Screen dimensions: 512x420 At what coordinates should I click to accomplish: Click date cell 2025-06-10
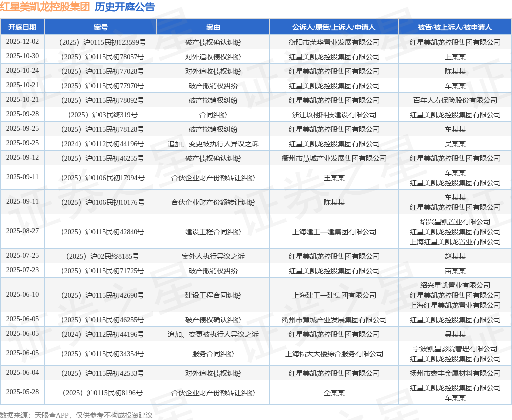point(22,294)
